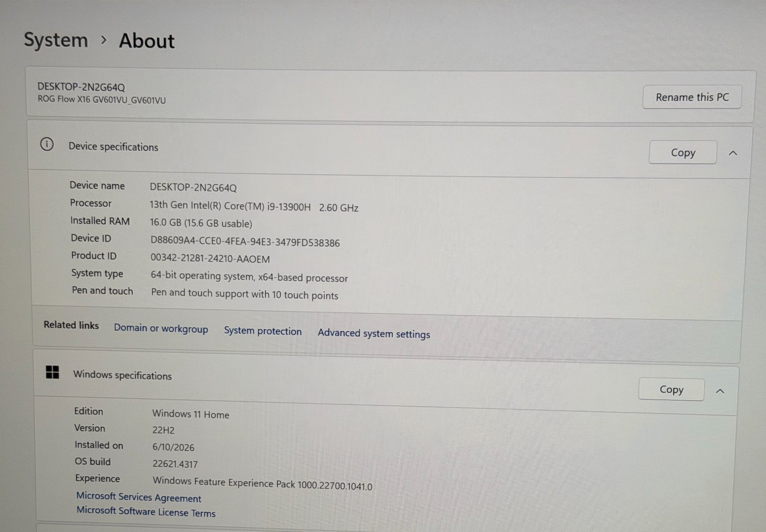Viewport: 766px width, 532px height.
Task: Open the Microsoft Services Agreement link
Action: pos(139,497)
